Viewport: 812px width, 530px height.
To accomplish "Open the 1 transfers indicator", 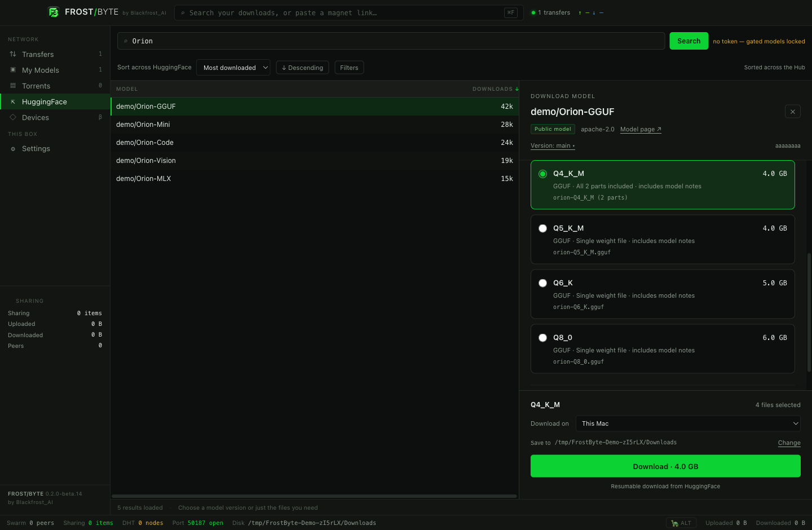I will tap(551, 12).
